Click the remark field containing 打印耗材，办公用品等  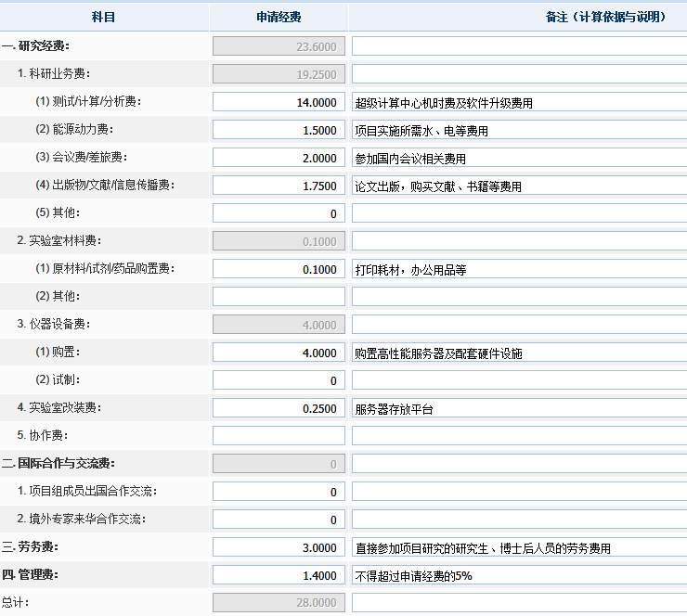pyautogui.click(x=519, y=269)
